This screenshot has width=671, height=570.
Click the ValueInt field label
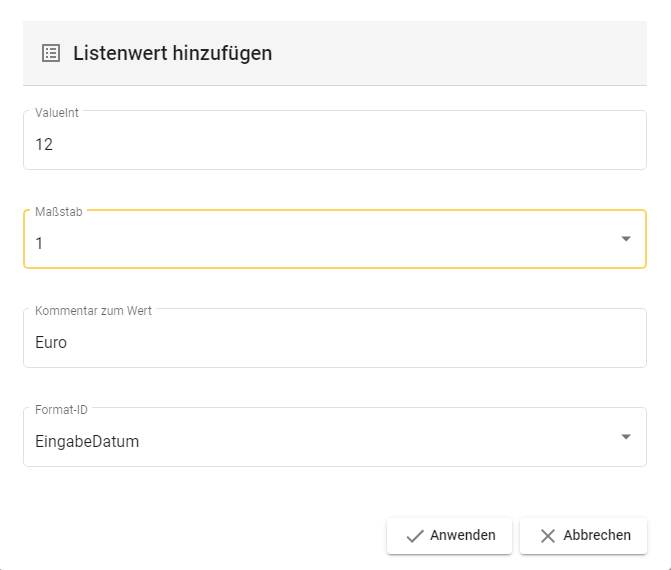[x=57, y=113]
